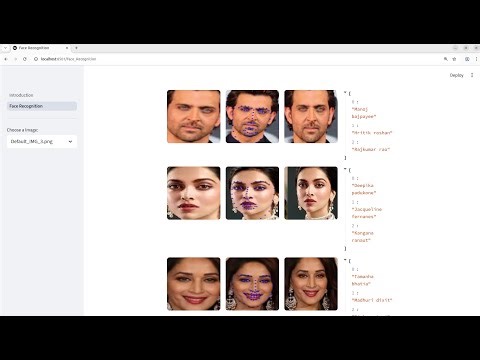Viewport: 480px width, 360px height.
Task: Click the browser back arrow
Action: click(x=6, y=59)
